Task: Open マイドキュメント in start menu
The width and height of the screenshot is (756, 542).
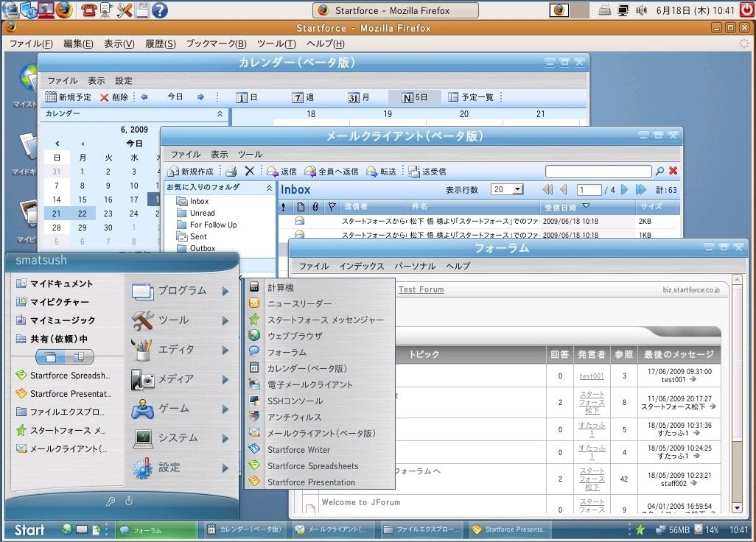Action: click(x=54, y=284)
